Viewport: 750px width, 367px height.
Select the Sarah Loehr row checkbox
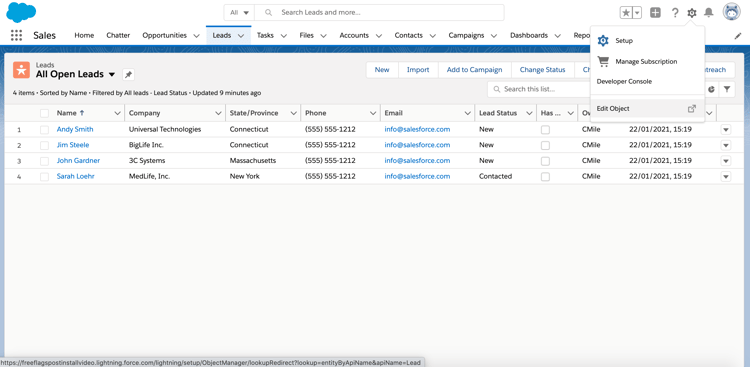click(x=44, y=177)
